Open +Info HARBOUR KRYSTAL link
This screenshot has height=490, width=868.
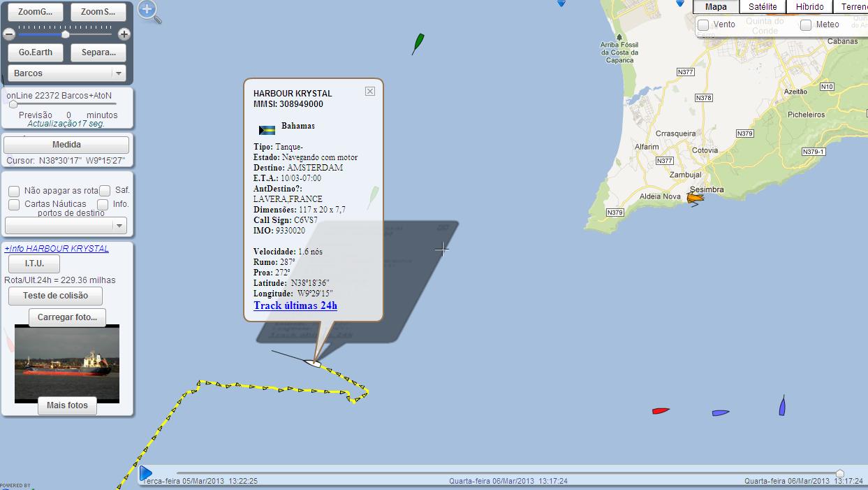click(x=57, y=248)
